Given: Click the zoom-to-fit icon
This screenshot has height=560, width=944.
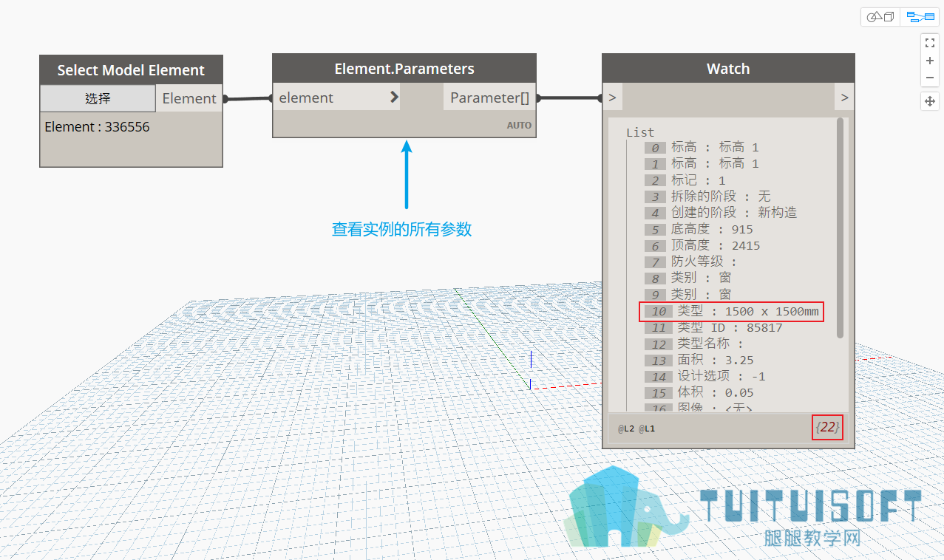Looking at the screenshot, I should [x=930, y=42].
